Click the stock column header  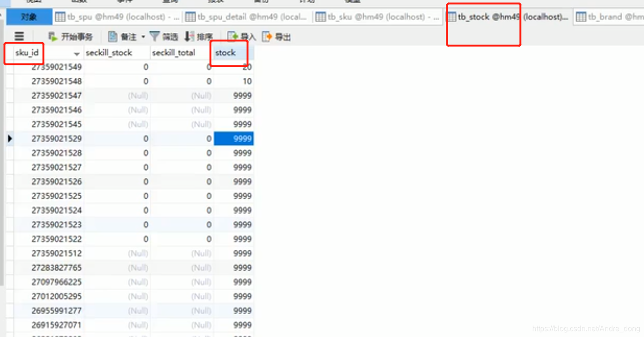(233, 53)
